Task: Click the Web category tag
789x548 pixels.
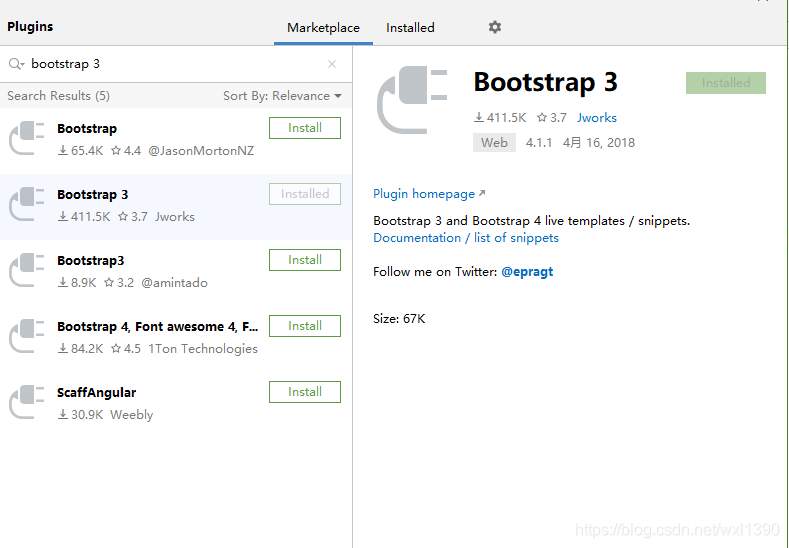Action: [494, 142]
